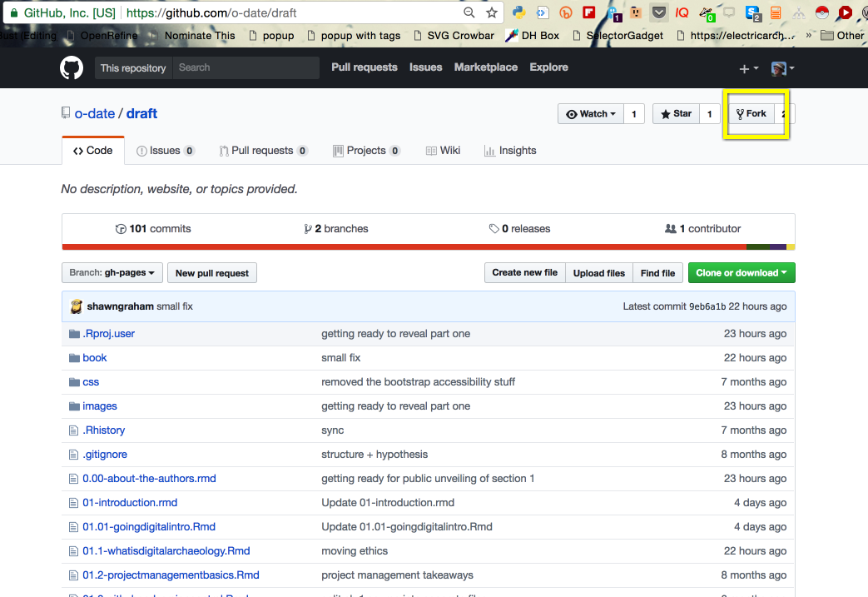
Task: Open the .gitignore file
Action: click(x=105, y=454)
